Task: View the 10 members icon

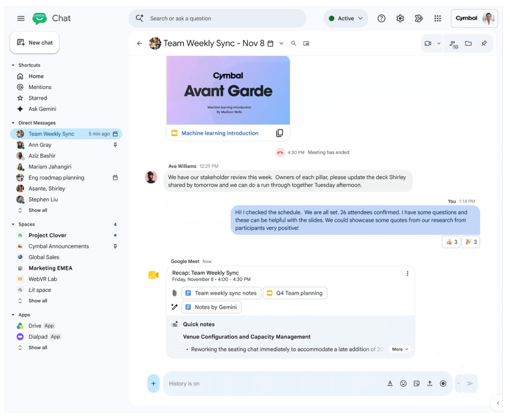Action: click(453, 44)
